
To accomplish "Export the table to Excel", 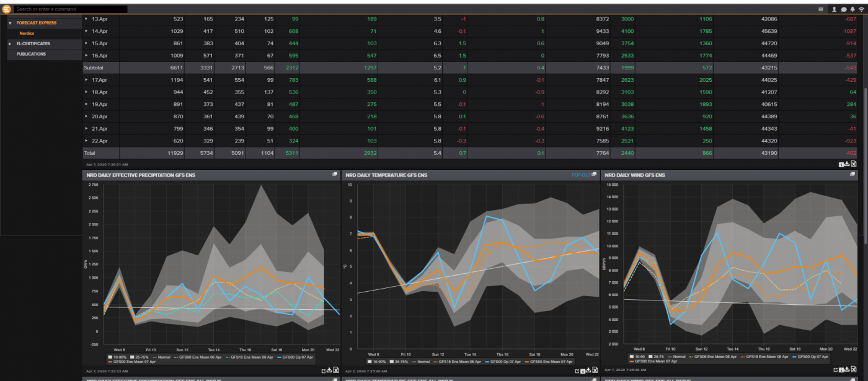I will click(854, 164).
